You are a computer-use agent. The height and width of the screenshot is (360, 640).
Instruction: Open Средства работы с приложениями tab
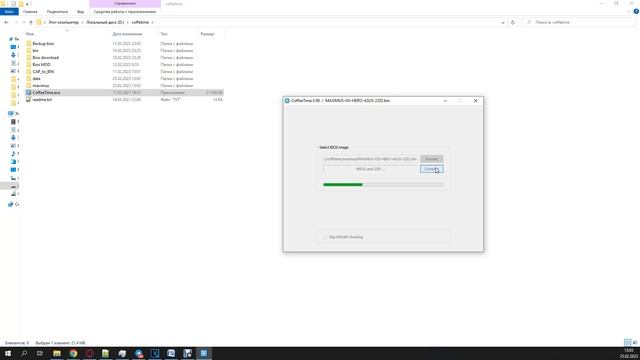pyautogui.click(x=125, y=11)
